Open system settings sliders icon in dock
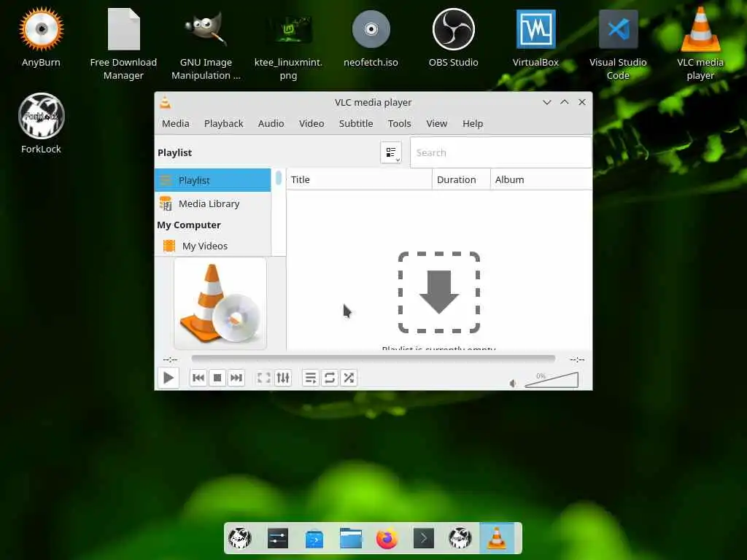Image resolution: width=747 pixels, height=560 pixels. click(x=278, y=539)
